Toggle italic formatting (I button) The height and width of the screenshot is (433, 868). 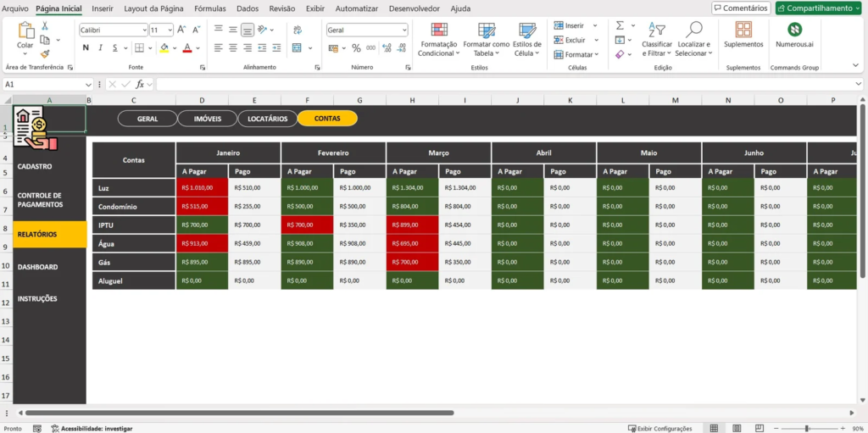(x=99, y=48)
